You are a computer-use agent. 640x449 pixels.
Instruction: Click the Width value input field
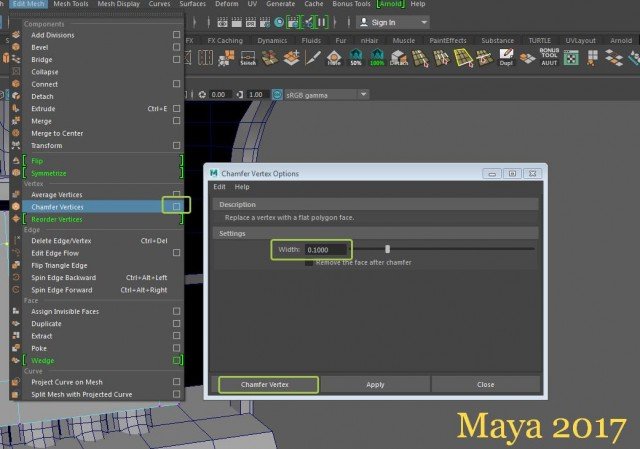pyautogui.click(x=325, y=249)
